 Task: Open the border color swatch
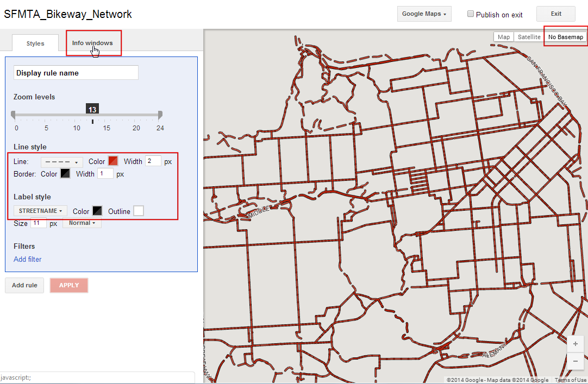click(65, 174)
